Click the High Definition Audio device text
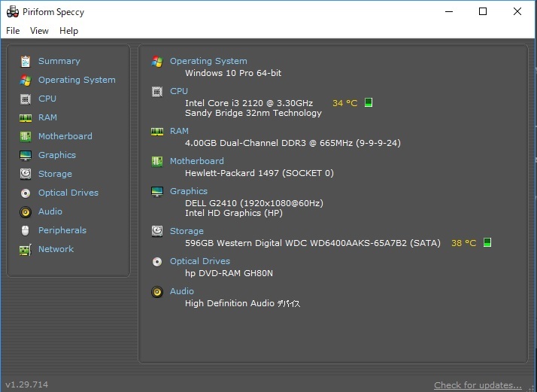Viewport: 537px width, 392px height. click(242, 304)
